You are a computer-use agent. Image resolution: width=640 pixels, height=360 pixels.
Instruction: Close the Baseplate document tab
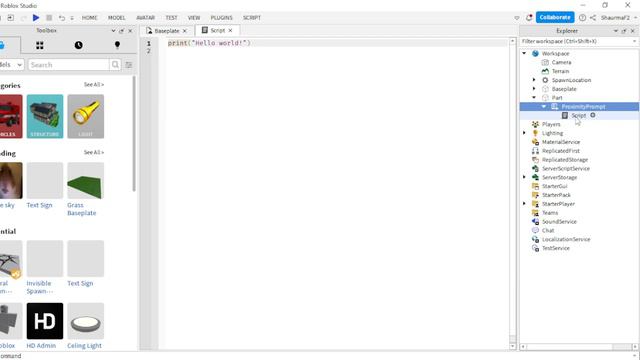(x=184, y=31)
